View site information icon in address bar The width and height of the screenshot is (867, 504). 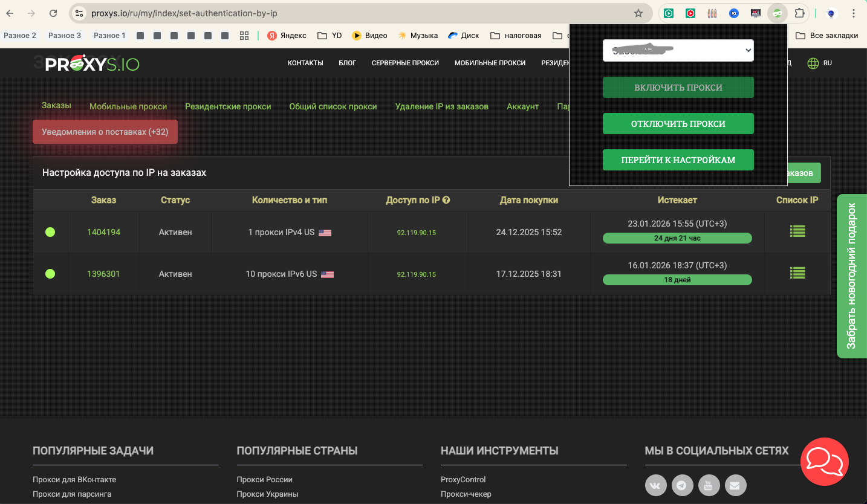tap(79, 13)
